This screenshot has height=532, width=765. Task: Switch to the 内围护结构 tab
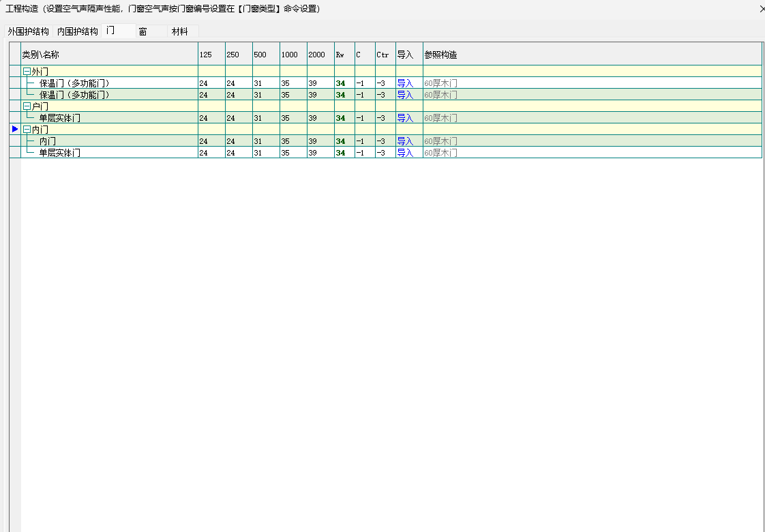pyautogui.click(x=77, y=31)
